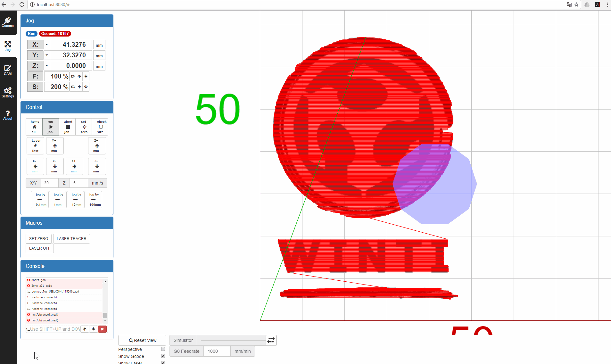611x364 pixels.
Task: Select jog by 0.1mm step
Action: 40,200
